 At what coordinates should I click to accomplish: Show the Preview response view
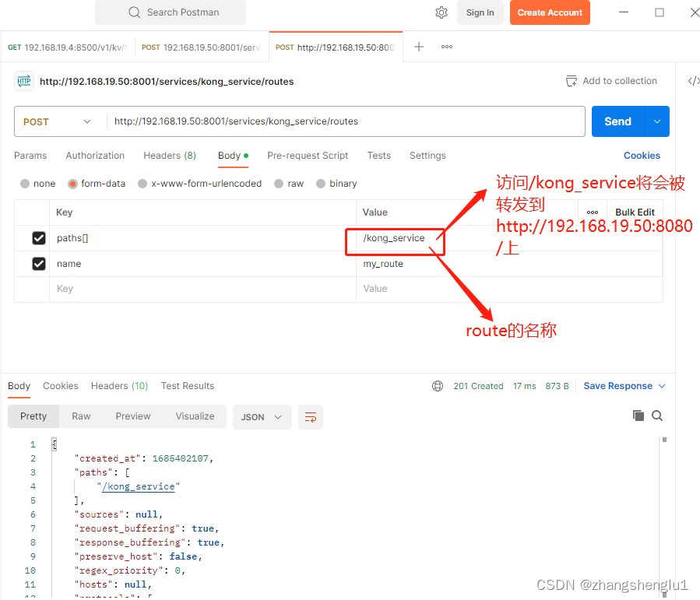(x=133, y=416)
